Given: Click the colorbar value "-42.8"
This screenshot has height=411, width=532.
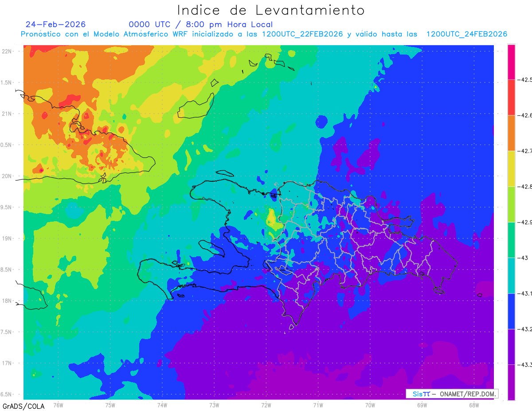Looking at the screenshot, I should pos(525,187).
